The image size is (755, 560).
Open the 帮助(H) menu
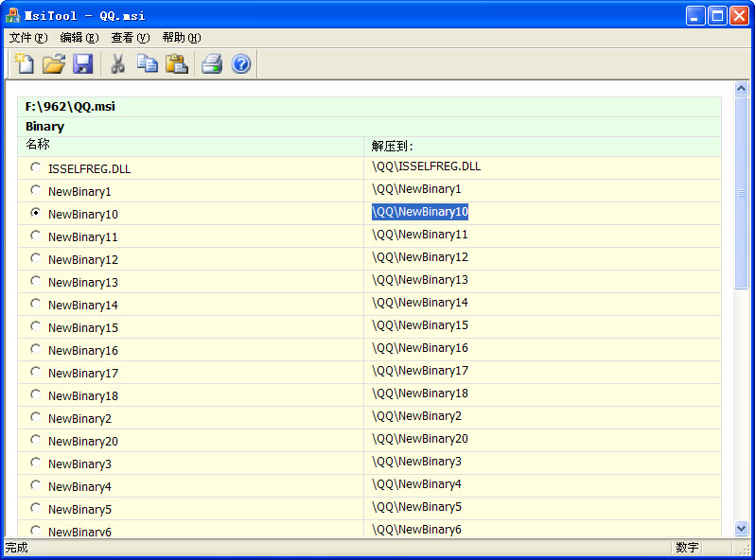click(x=181, y=38)
